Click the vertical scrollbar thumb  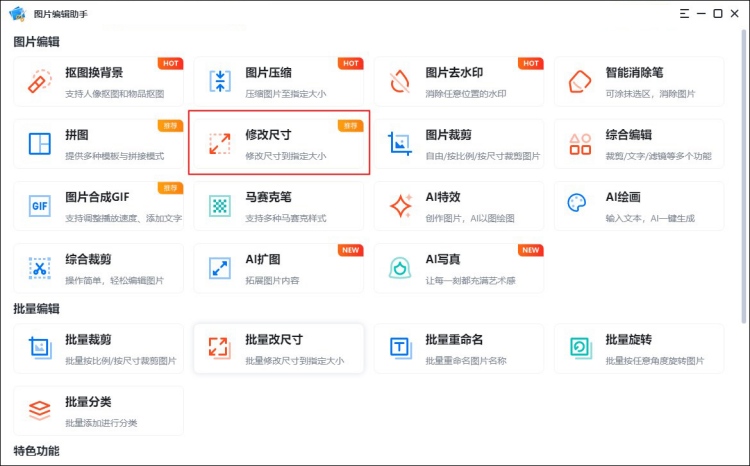744,176
